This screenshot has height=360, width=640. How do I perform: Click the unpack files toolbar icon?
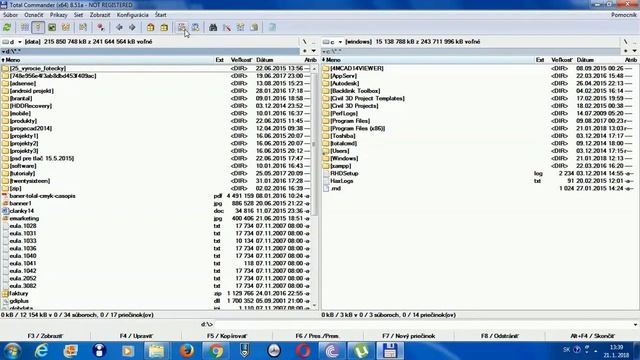click(x=164, y=27)
